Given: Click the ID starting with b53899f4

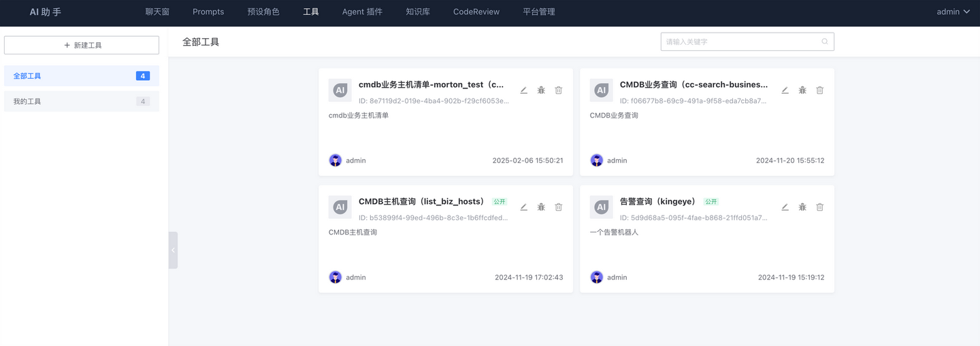Looking at the screenshot, I should [433, 218].
